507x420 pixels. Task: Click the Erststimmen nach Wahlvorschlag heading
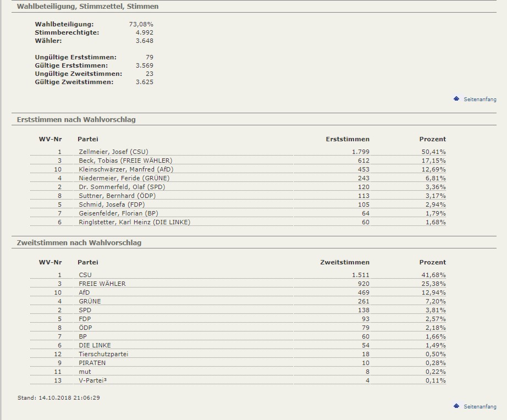click(x=76, y=120)
